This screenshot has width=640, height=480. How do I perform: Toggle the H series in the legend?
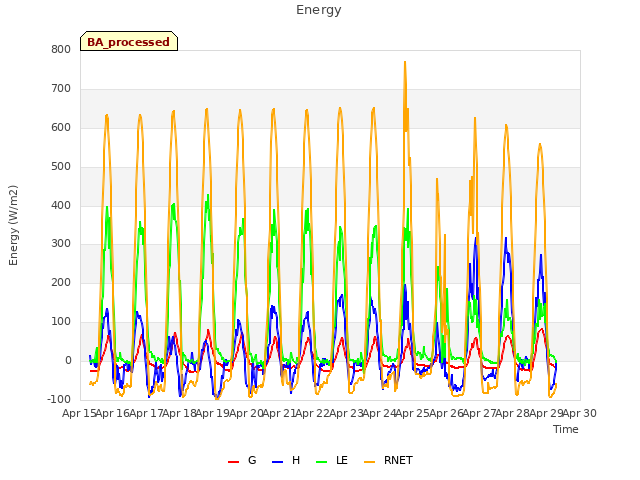[286, 460]
